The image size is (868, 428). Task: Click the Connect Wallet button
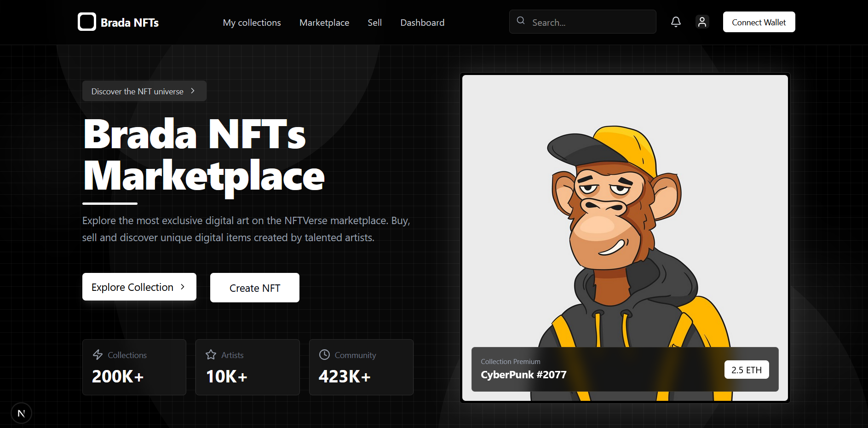coord(759,22)
